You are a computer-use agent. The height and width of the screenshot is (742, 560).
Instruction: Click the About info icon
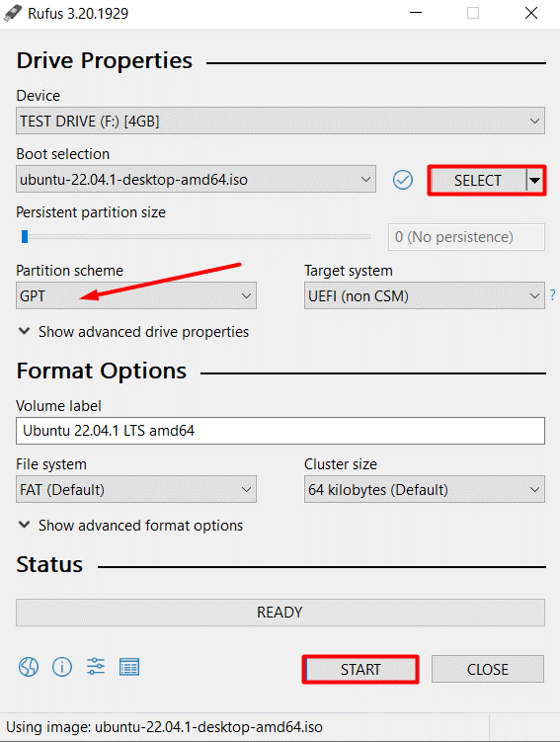tap(62, 667)
